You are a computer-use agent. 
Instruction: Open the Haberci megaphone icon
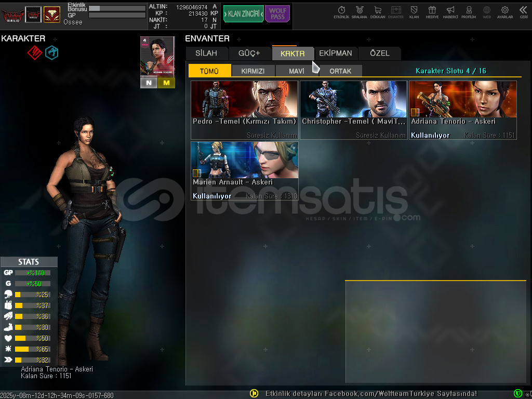coord(450,12)
